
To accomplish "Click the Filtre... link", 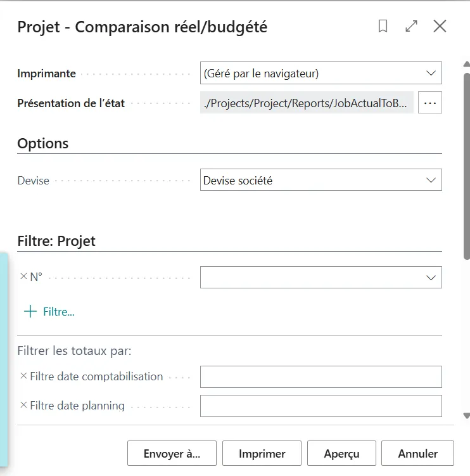I will pos(58,312).
